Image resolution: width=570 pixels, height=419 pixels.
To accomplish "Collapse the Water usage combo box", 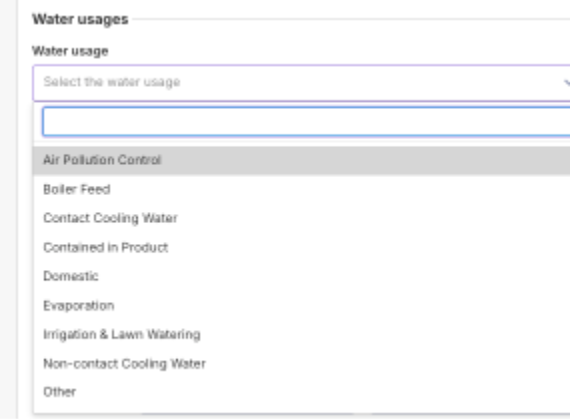I will coord(301,83).
